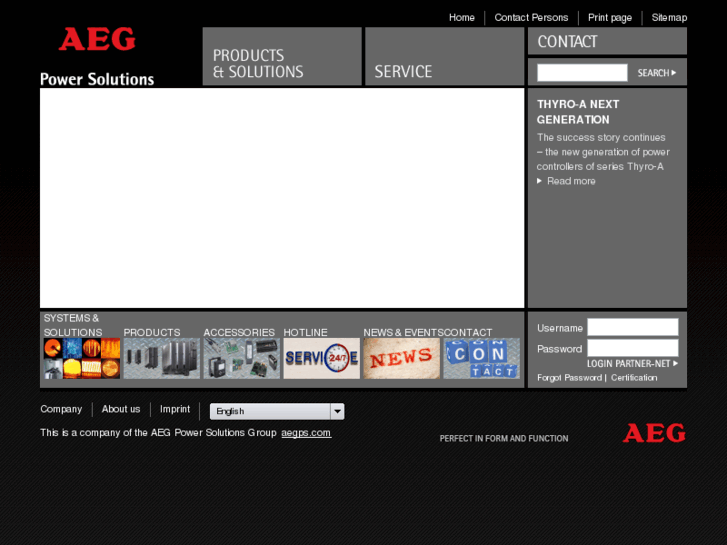The height and width of the screenshot is (545, 727).
Task: Open Company footer link
Action: coord(61,409)
